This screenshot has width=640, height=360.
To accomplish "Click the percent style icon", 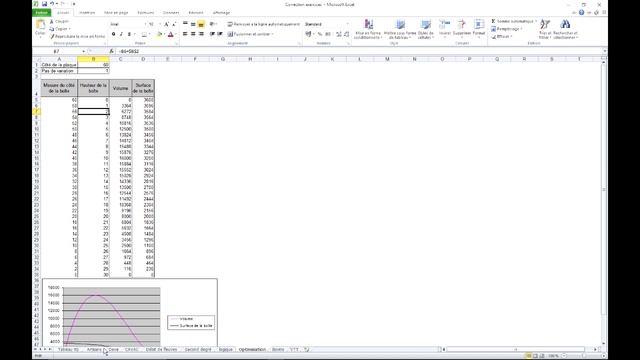I will point(320,34).
